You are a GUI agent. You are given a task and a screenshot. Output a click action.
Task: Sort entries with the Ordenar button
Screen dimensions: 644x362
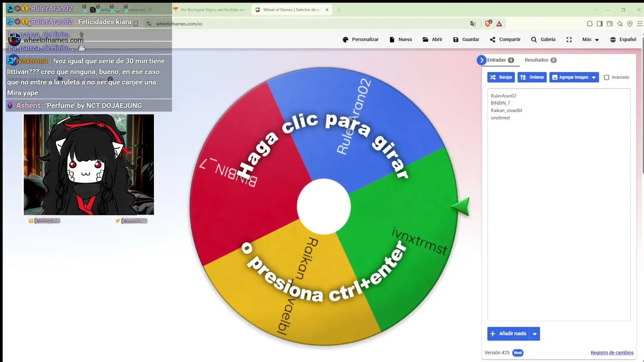click(532, 77)
